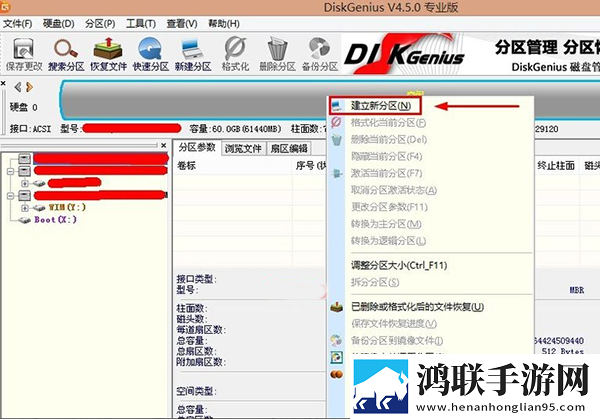Open the 工具(T) menu
This screenshot has width=600, height=419.
point(141,24)
